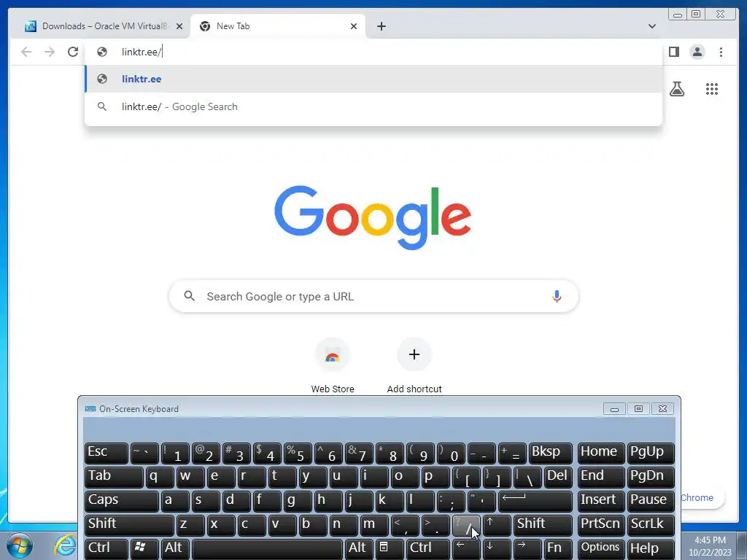Click the PgDn key on On-Screen Keyboard
747x560 pixels.
tap(651, 477)
